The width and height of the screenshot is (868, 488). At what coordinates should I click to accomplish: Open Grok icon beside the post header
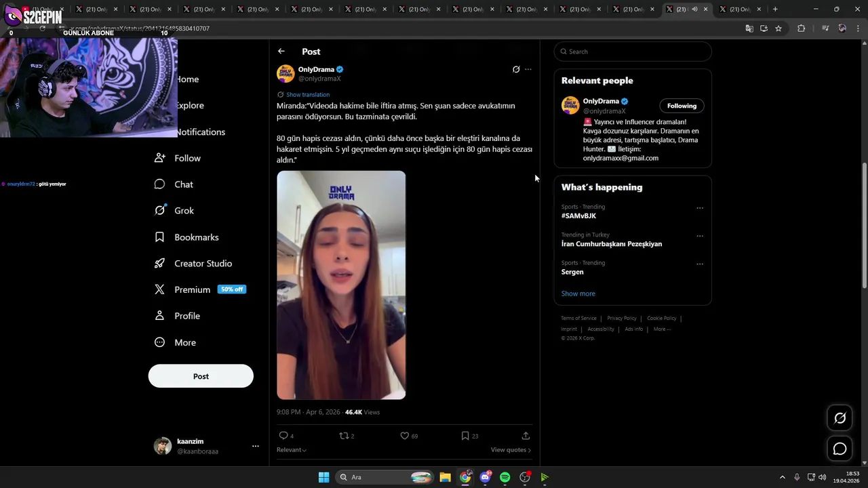(516, 69)
